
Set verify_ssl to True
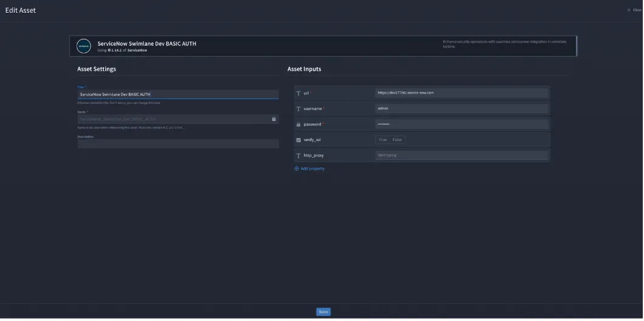pyautogui.click(x=383, y=140)
